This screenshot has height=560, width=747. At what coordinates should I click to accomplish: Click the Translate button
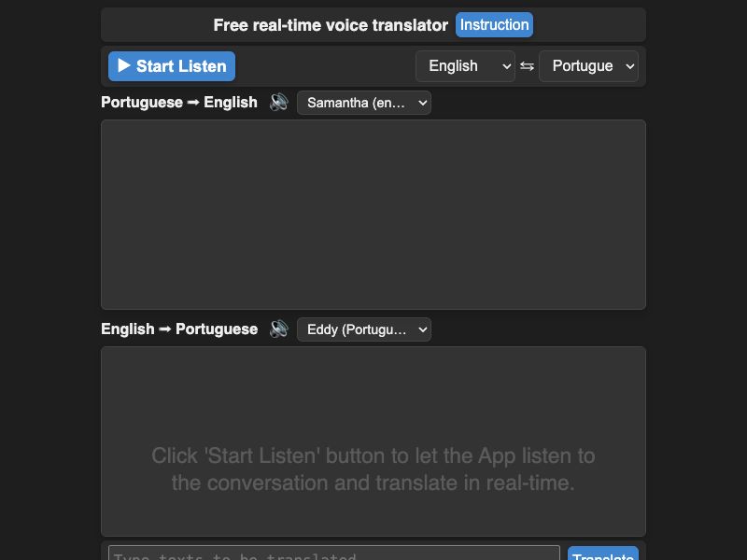point(603,555)
